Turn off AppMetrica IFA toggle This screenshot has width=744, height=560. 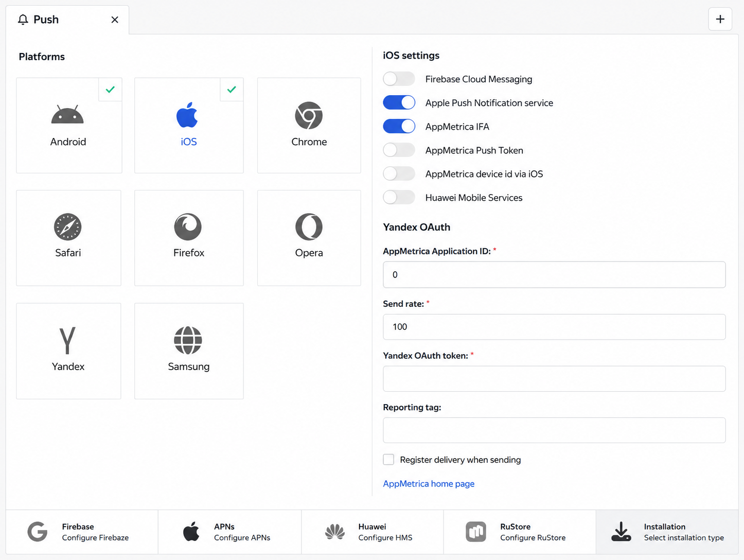(399, 126)
